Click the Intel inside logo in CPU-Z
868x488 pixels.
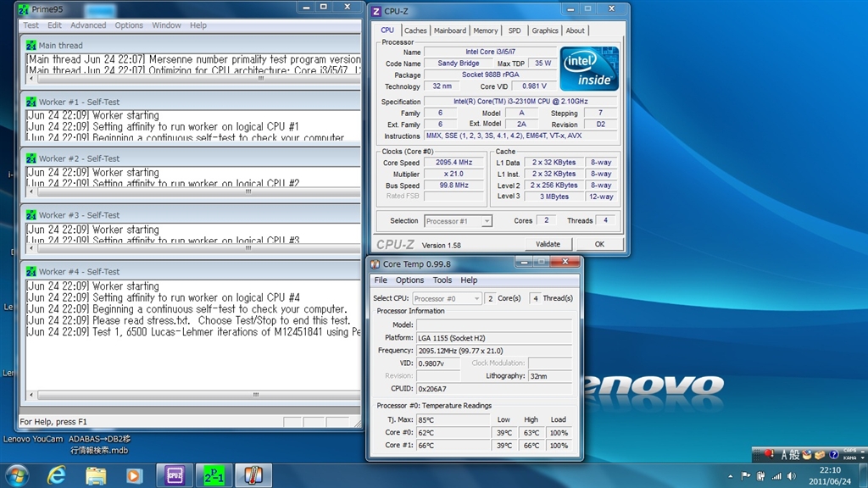coord(589,69)
